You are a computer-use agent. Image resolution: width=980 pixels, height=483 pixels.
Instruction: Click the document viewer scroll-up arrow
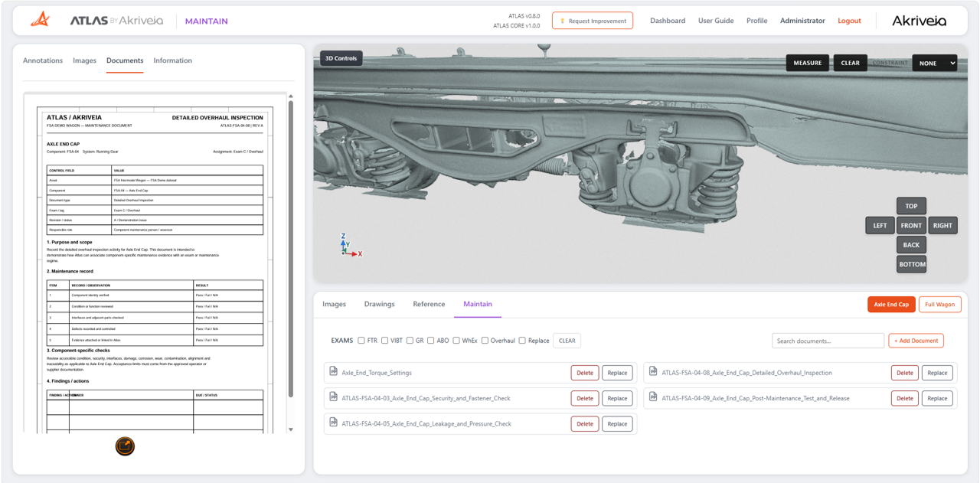coord(290,96)
